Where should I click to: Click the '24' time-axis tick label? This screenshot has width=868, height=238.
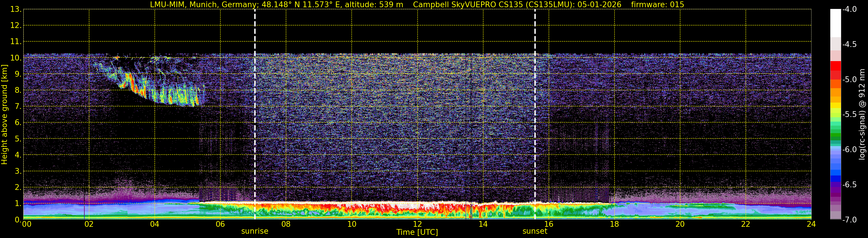811,224
